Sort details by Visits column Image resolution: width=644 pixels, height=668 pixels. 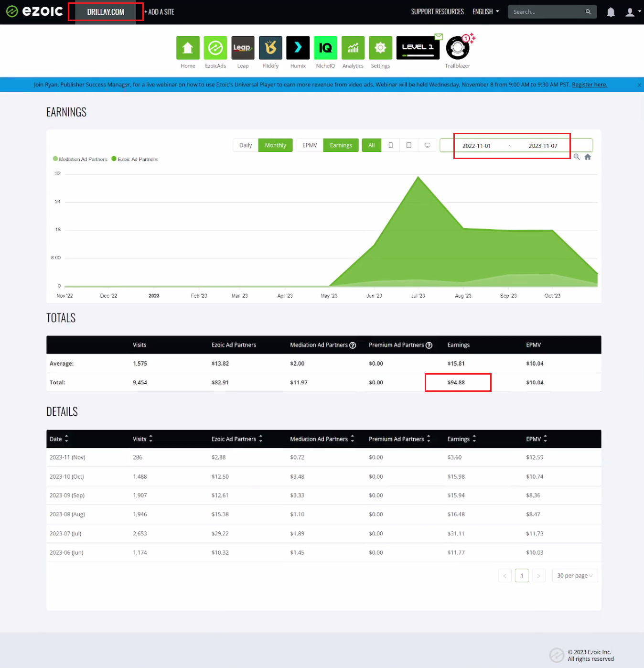coord(142,439)
